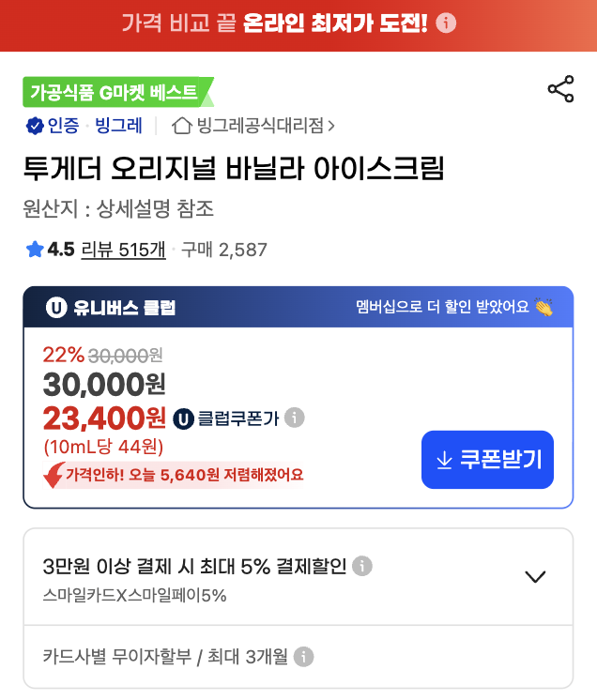Screen dimensions: 597x700
Task: Tap the 온라인 최저가 도전 banner
Action: pyautogui.click(x=298, y=25)
